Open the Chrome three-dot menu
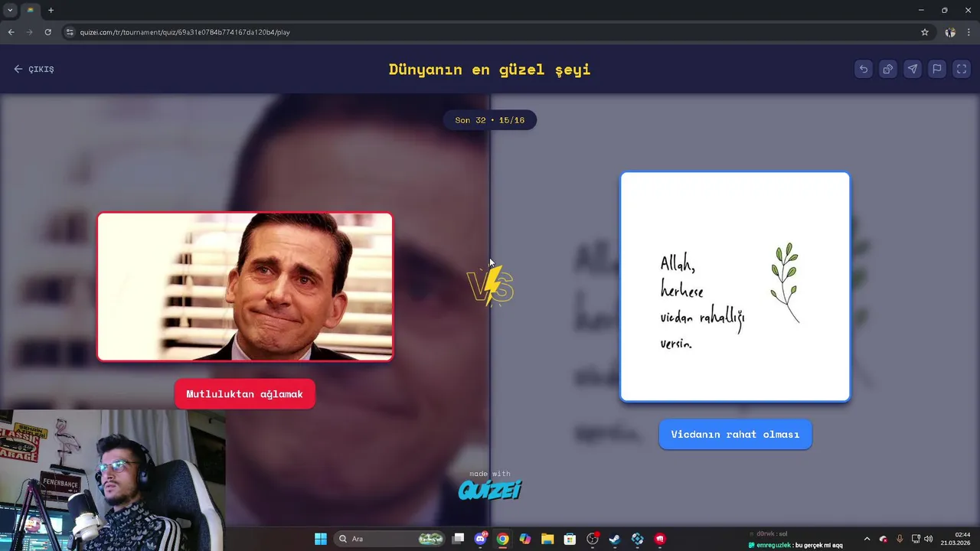The image size is (980, 551). tap(969, 32)
